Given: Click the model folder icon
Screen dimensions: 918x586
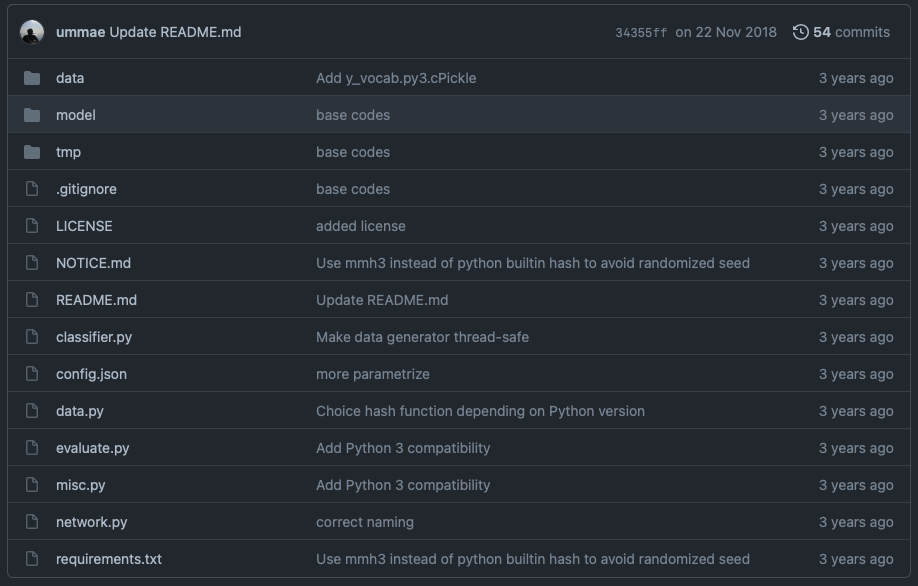Looking at the screenshot, I should pyautogui.click(x=32, y=115).
